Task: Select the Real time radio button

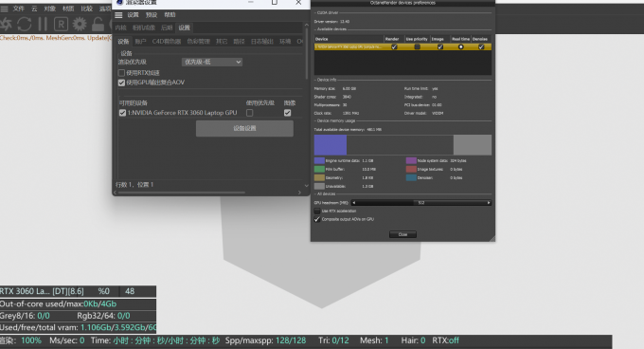Action: pyautogui.click(x=461, y=46)
